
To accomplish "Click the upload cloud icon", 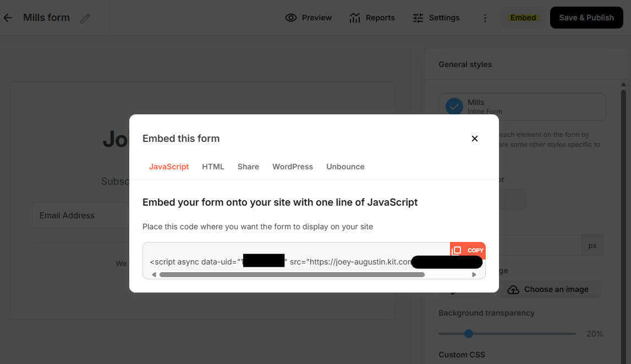I will [x=513, y=289].
